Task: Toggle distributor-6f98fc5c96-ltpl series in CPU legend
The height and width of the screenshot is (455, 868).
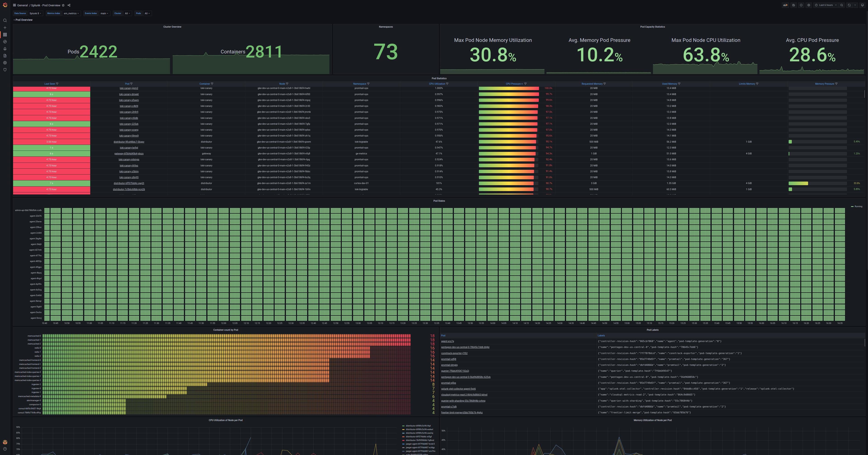Action: coord(418,426)
